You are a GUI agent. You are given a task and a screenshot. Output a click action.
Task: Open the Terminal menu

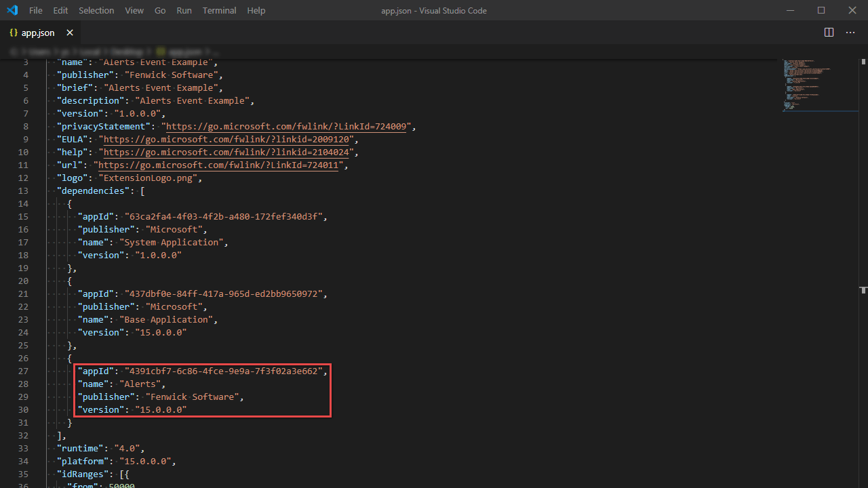coord(220,10)
